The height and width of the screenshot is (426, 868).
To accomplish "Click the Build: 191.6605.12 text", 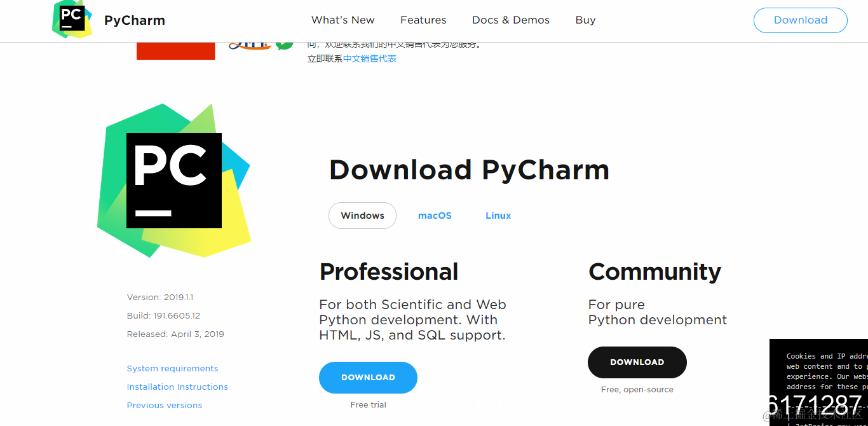I will point(163,316).
